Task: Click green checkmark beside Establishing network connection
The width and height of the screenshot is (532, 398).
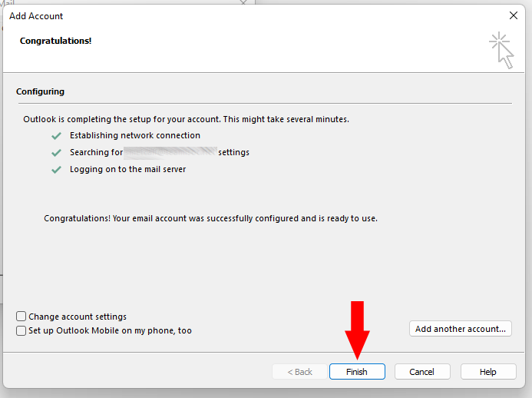Action: click(56, 135)
